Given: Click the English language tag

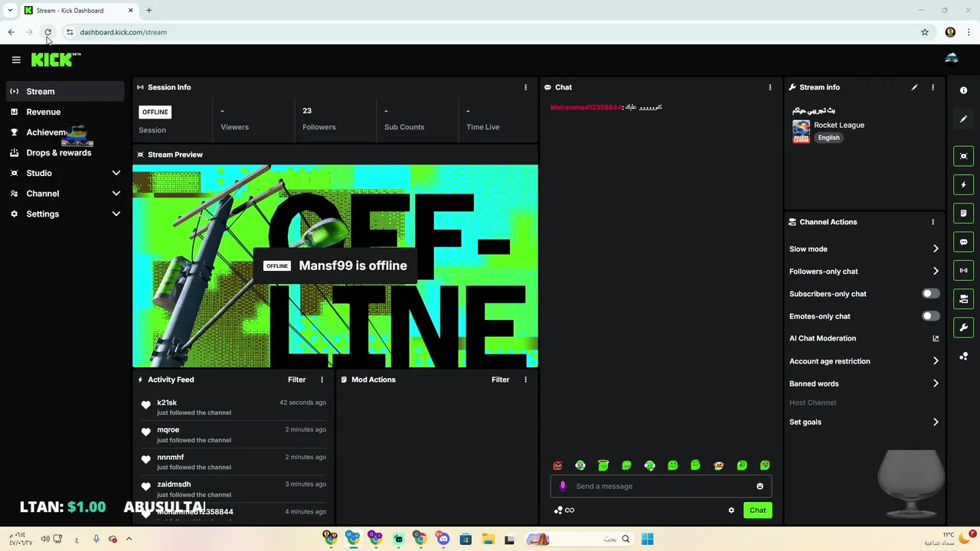Looking at the screenshot, I should click(x=828, y=138).
